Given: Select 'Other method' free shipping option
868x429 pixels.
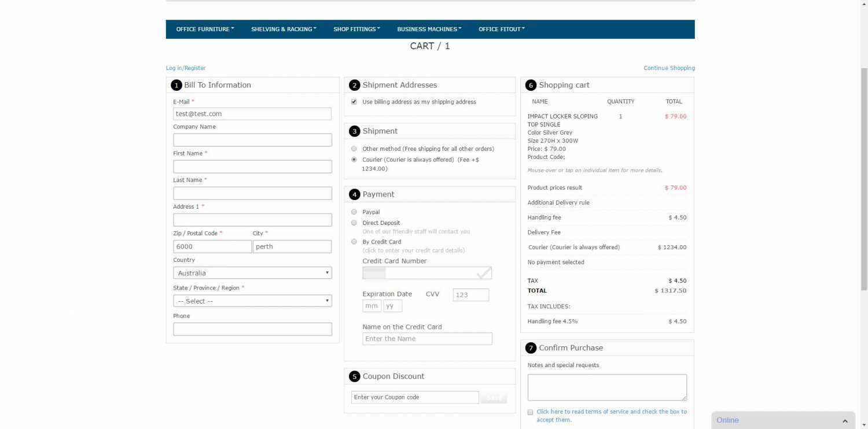Looking at the screenshot, I should (x=354, y=149).
